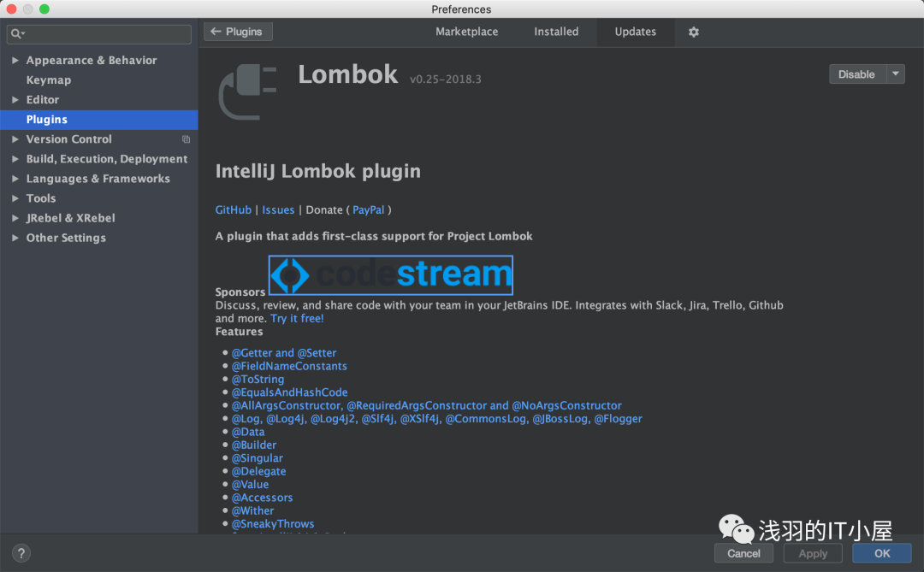Open the @ToString feature link
The width and height of the screenshot is (924, 572).
click(258, 380)
